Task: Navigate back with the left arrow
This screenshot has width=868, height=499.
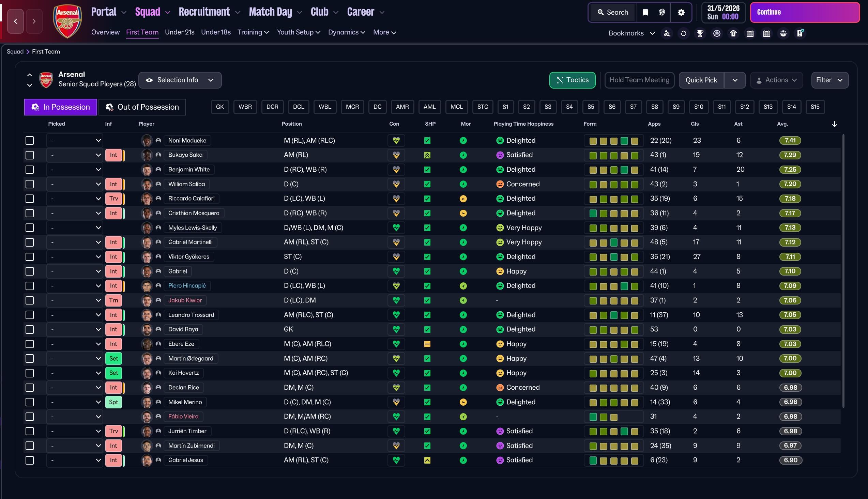Action: click(x=15, y=21)
